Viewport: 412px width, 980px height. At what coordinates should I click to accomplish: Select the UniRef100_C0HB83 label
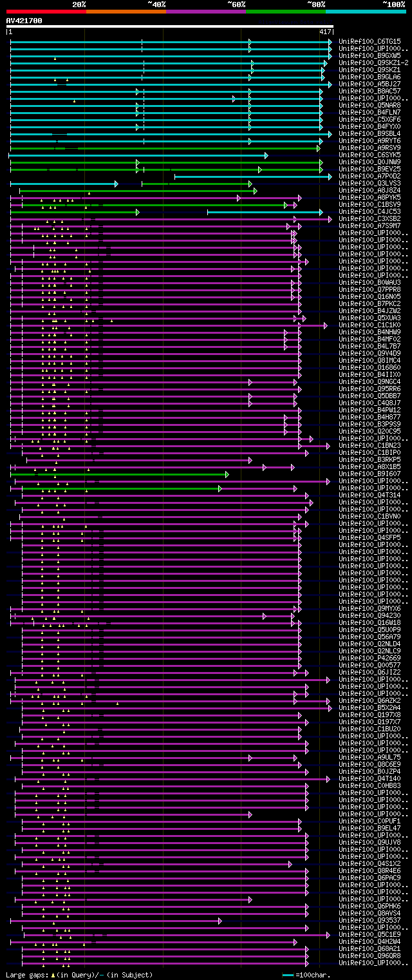click(369, 785)
